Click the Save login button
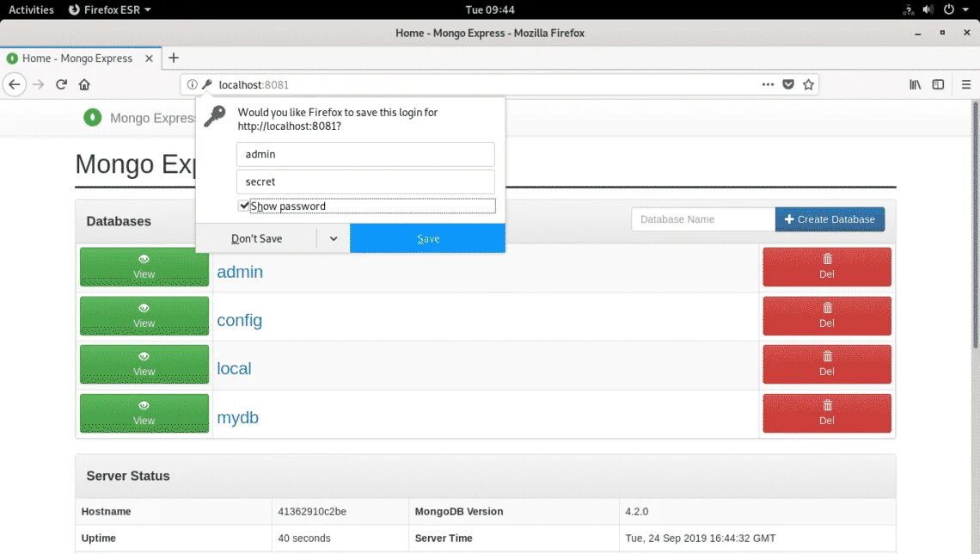 tap(427, 238)
